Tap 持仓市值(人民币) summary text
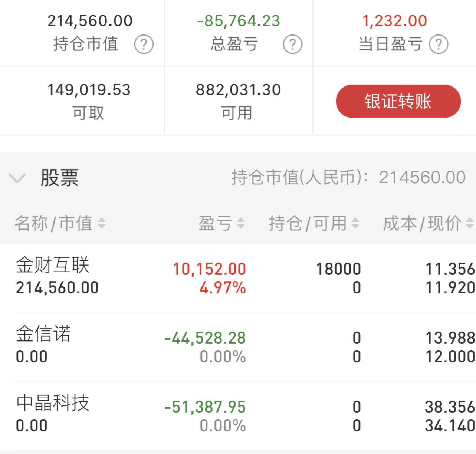 (348, 177)
